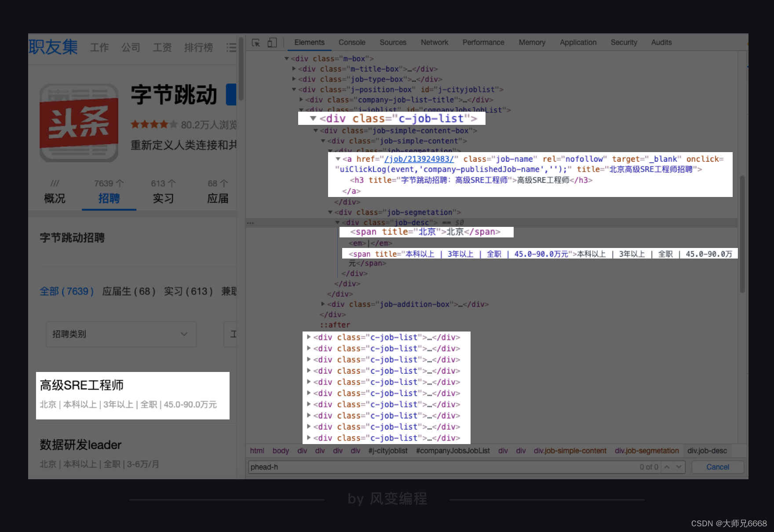Open the hamburger list menu icon
This screenshot has height=532, width=774.
point(231,47)
